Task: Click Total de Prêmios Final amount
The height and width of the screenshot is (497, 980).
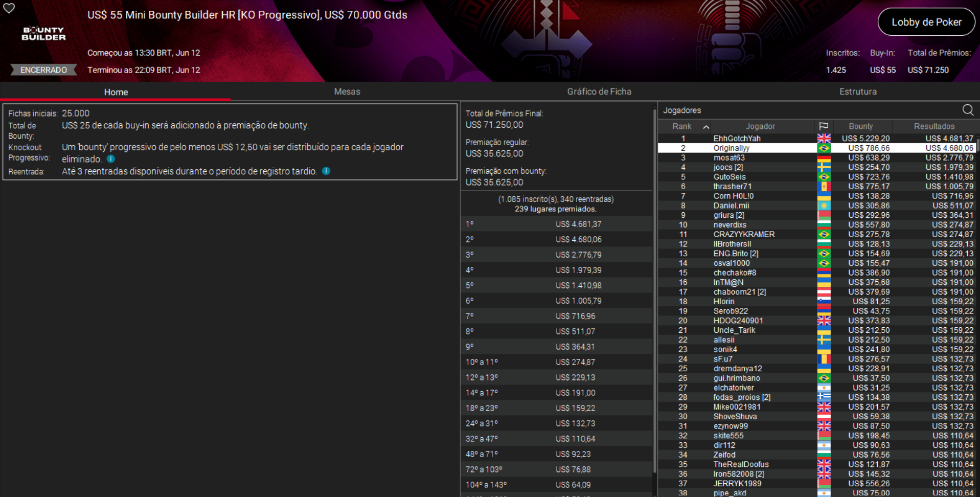Action: [x=494, y=125]
